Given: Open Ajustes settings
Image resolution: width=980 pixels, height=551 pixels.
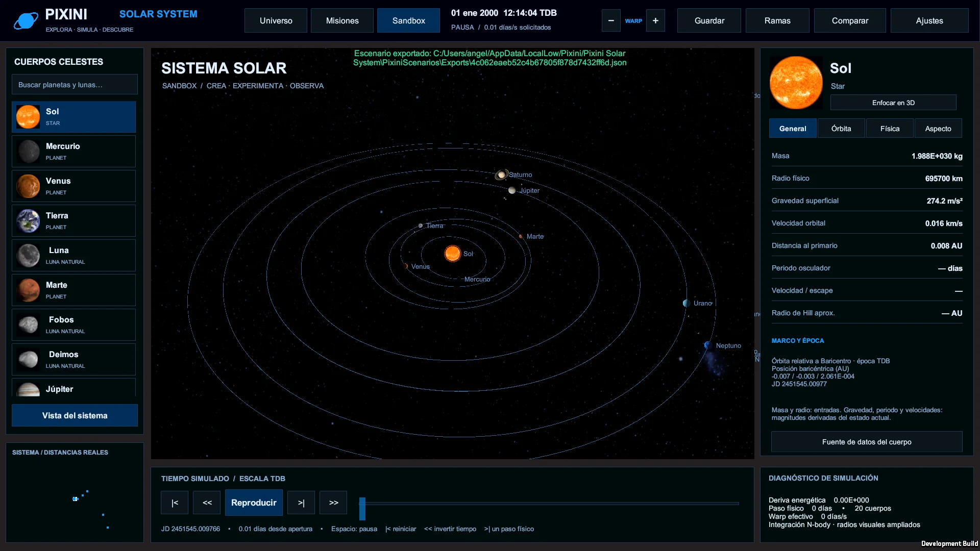Looking at the screenshot, I should (929, 20).
